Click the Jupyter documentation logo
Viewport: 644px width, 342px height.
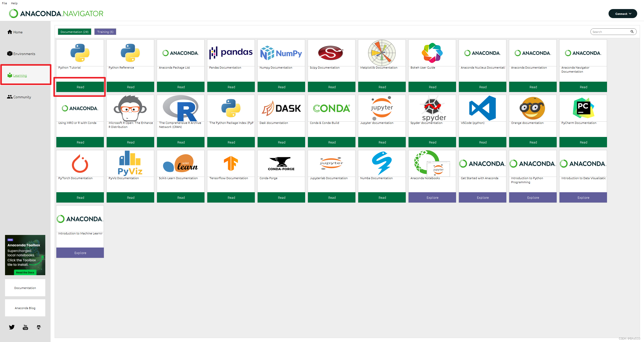[x=382, y=108]
